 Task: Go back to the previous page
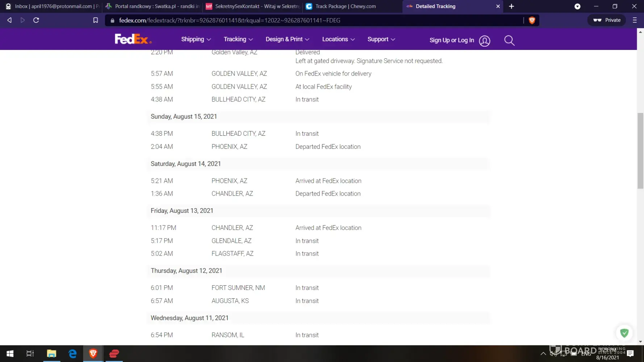(10, 20)
